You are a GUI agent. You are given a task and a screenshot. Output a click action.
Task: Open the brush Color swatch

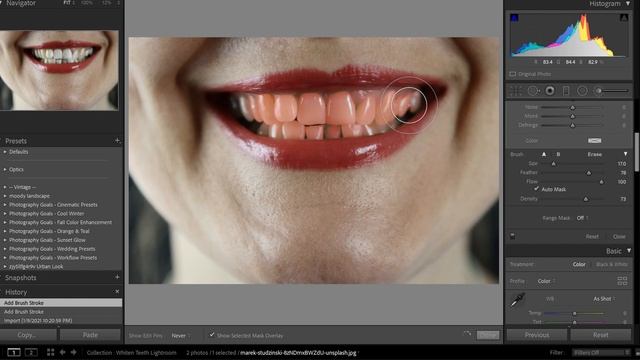(594, 140)
